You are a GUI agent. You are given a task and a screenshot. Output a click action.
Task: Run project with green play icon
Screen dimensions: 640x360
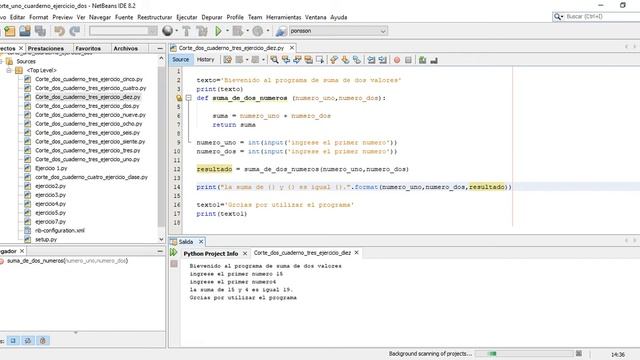click(218, 31)
